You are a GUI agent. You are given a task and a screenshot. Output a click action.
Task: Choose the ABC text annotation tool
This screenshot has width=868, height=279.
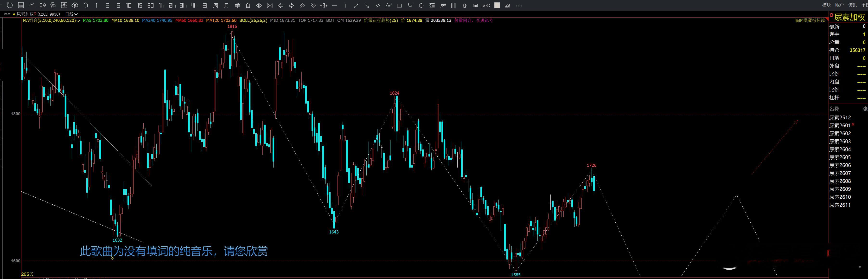coord(486,5)
